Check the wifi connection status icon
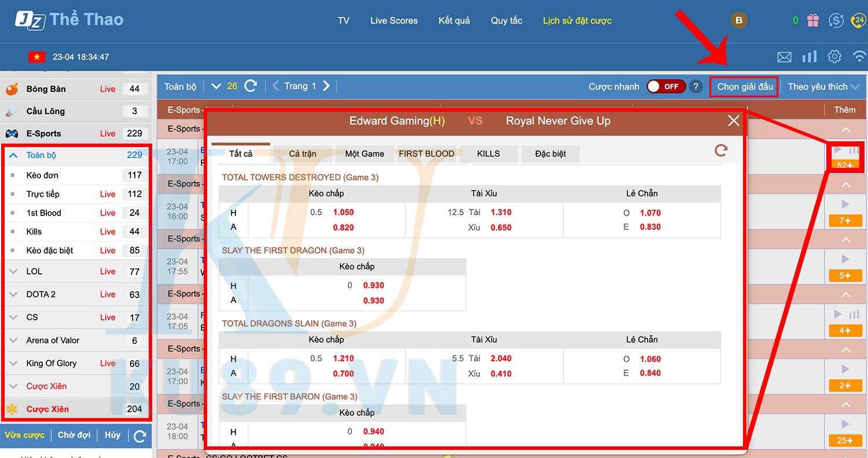Image resolution: width=868 pixels, height=458 pixels. pyautogui.click(x=860, y=56)
